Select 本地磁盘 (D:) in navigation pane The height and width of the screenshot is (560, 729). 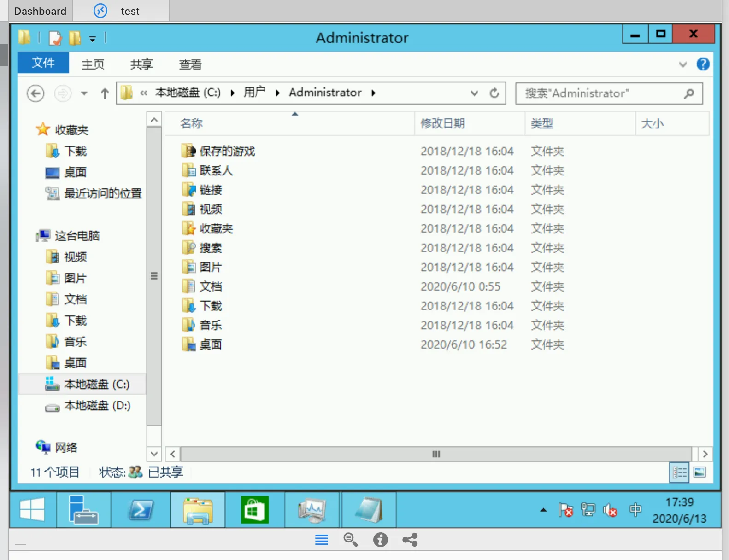[97, 406]
